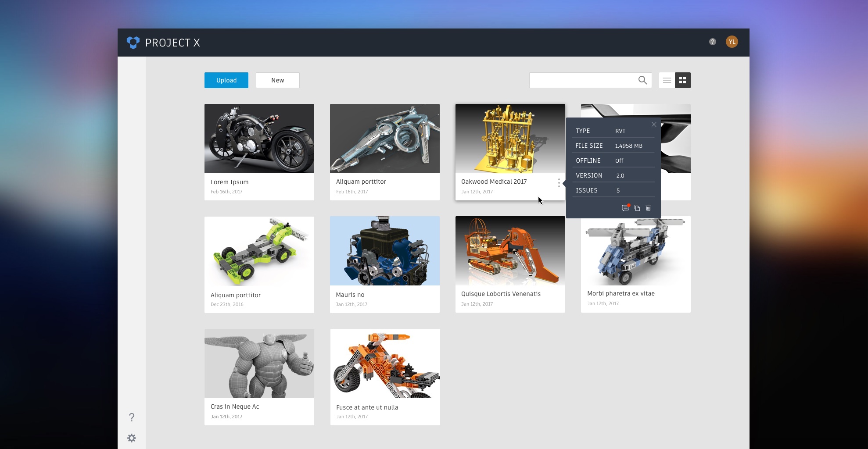Click the New button
This screenshot has height=449, width=868.
(x=278, y=80)
